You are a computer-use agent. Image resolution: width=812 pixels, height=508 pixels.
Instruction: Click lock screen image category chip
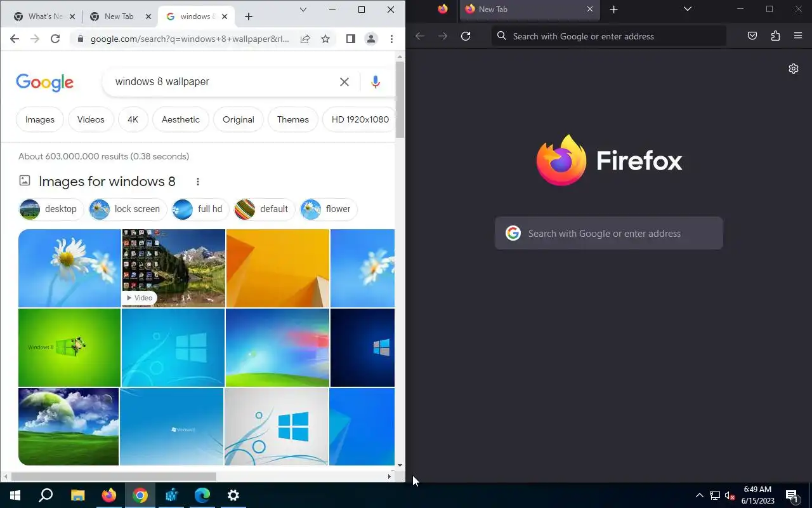[128, 209]
